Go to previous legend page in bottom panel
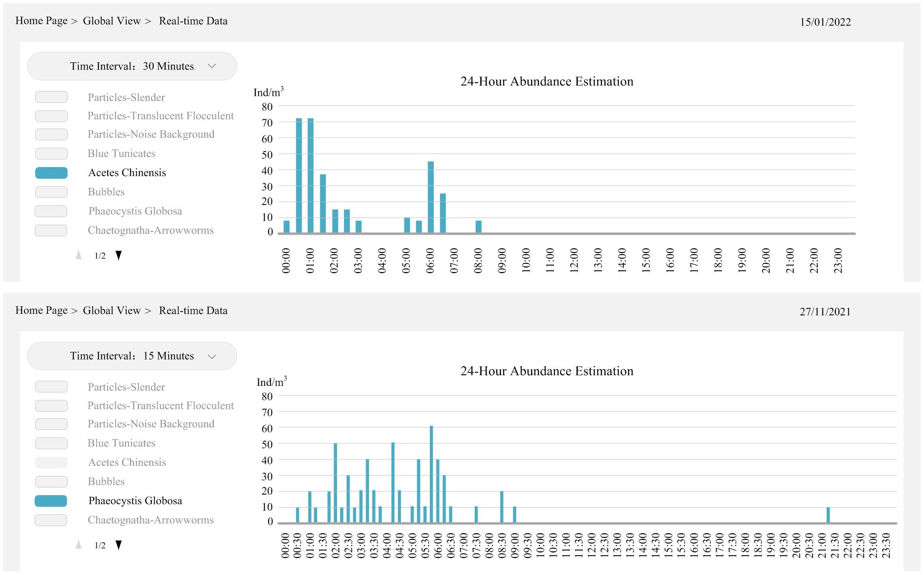 point(79,544)
